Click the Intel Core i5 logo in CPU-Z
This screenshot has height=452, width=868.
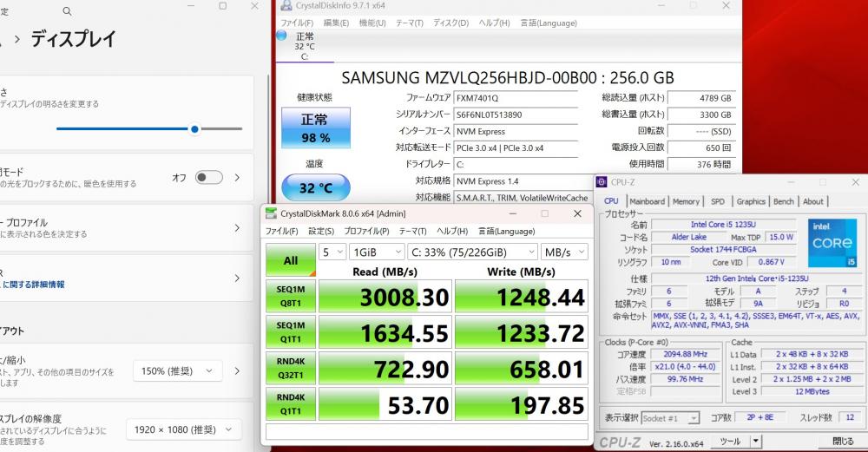coord(832,243)
